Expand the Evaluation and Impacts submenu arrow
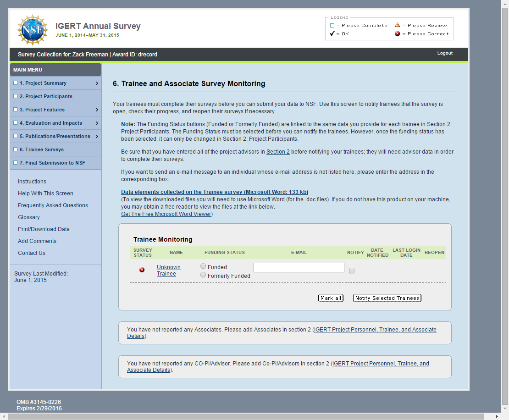The image size is (509, 420). [97, 123]
